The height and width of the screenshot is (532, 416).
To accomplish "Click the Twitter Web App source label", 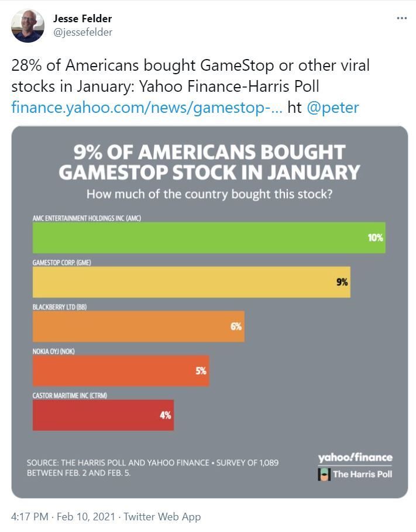I will pyautogui.click(x=162, y=516).
